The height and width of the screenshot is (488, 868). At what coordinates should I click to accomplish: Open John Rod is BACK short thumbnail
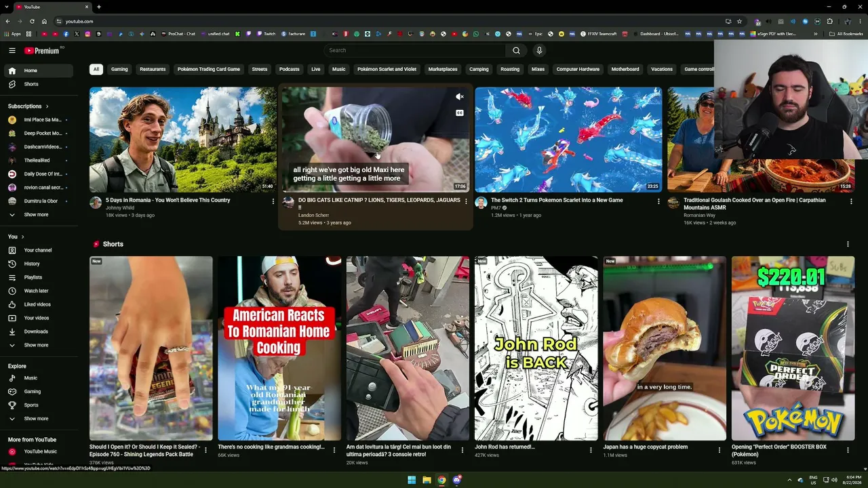[x=536, y=348]
